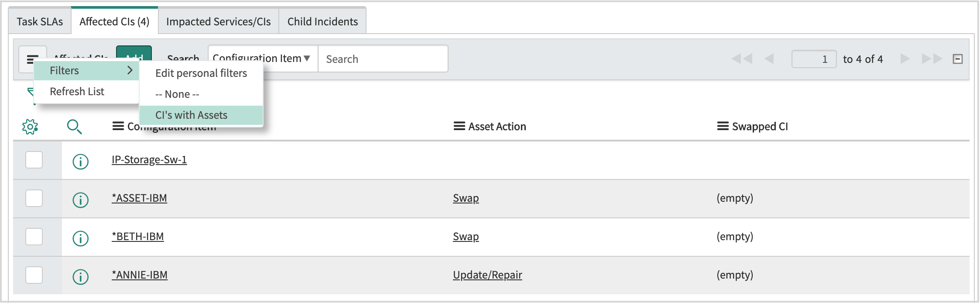
Task: Click the Update/Repair asset action link
Action: tap(487, 275)
